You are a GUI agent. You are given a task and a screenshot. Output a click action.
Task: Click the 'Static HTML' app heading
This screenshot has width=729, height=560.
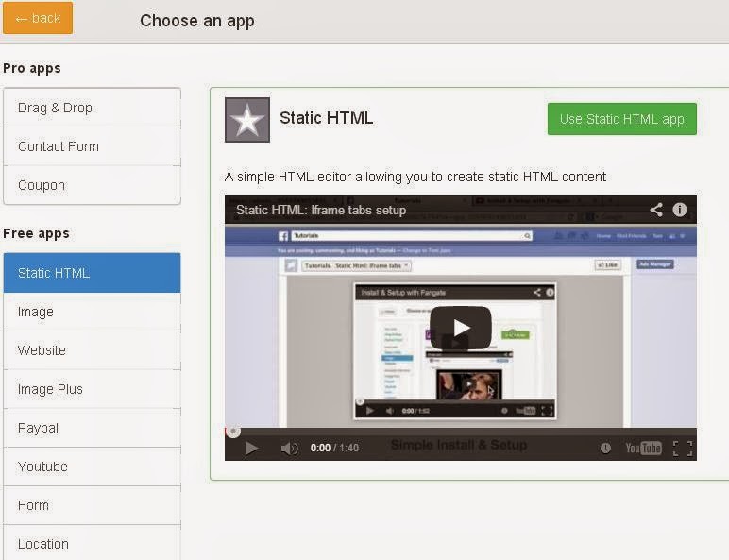tap(327, 118)
